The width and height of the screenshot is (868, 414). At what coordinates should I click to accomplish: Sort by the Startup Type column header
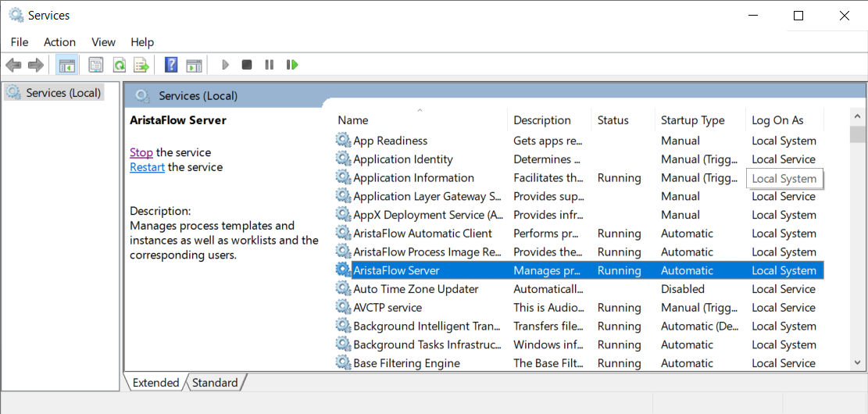692,120
